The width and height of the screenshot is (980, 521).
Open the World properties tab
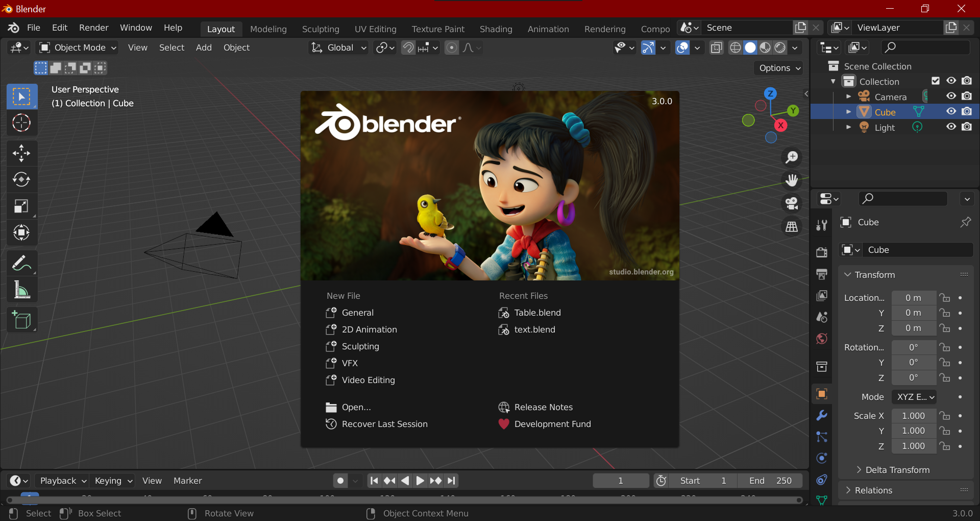pyautogui.click(x=822, y=339)
